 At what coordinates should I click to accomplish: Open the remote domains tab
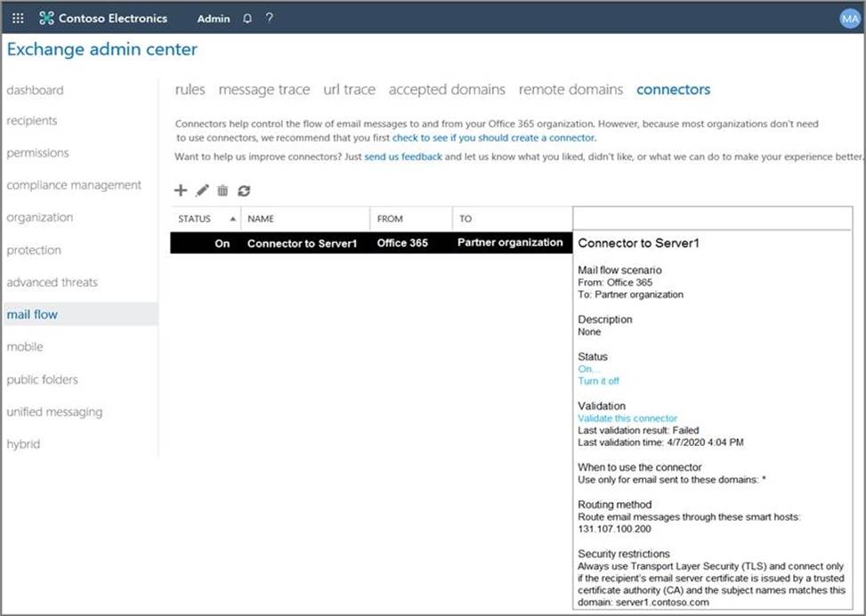(x=571, y=89)
